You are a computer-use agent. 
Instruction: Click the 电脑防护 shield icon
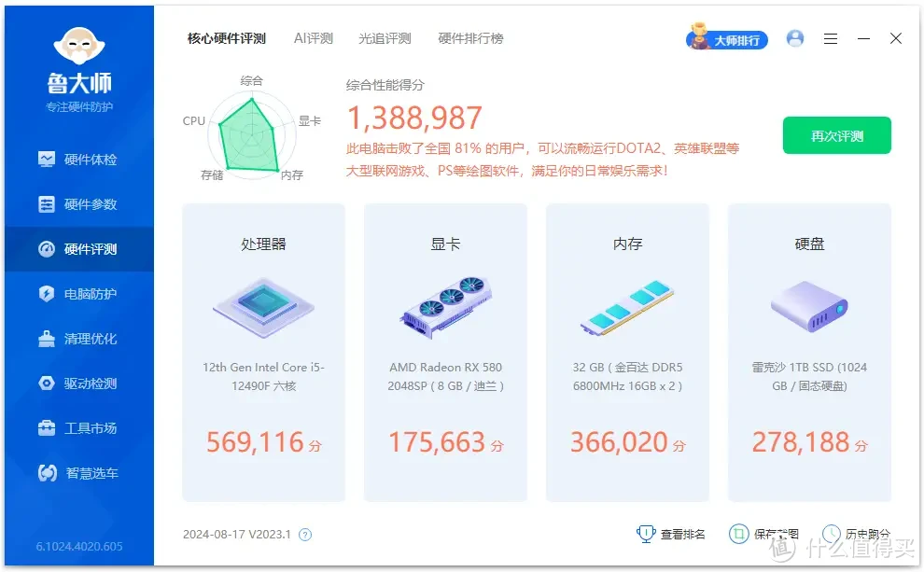click(47, 294)
